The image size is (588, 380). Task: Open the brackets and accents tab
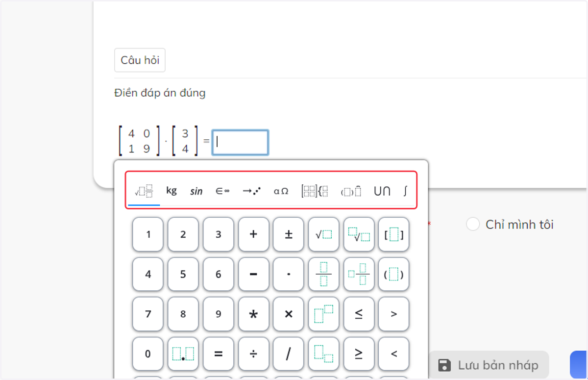351,191
